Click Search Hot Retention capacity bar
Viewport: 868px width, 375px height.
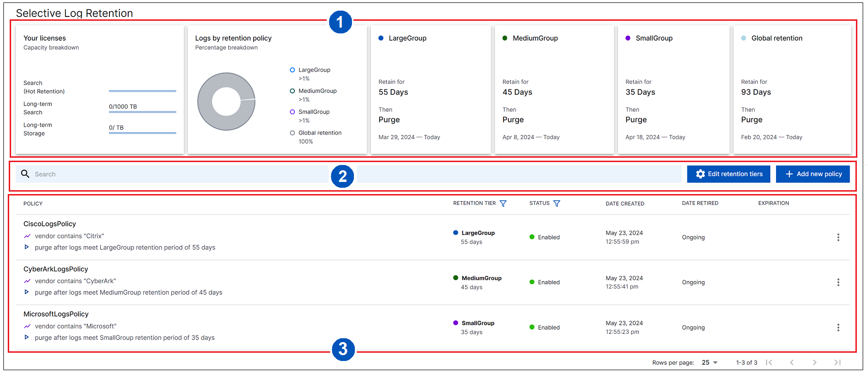pos(142,91)
